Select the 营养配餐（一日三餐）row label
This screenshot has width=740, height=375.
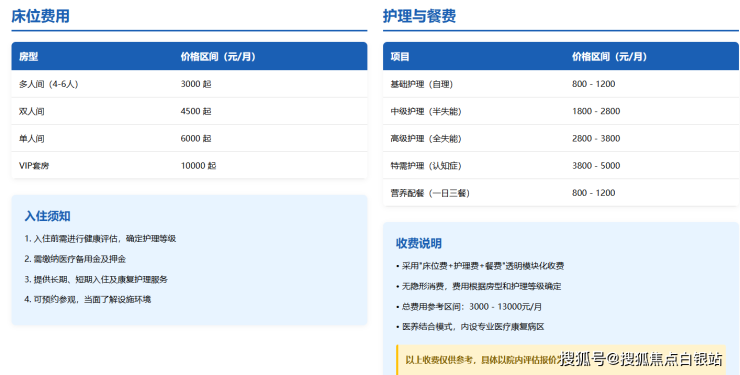click(x=430, y=193)
